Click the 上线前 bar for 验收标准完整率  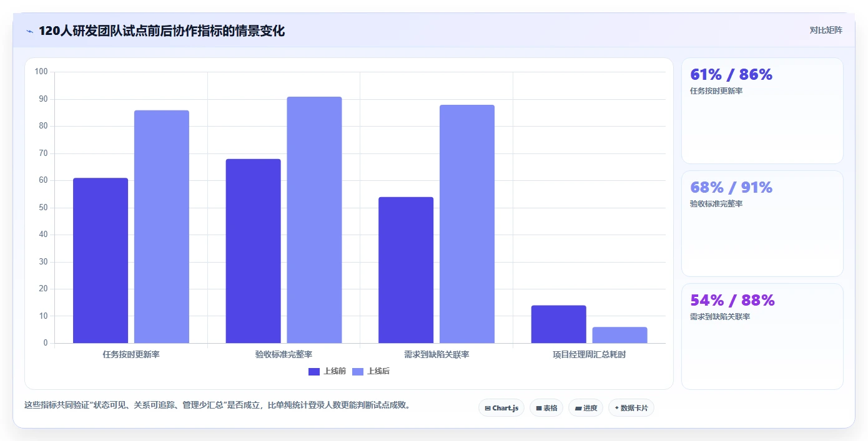(253, 251)
